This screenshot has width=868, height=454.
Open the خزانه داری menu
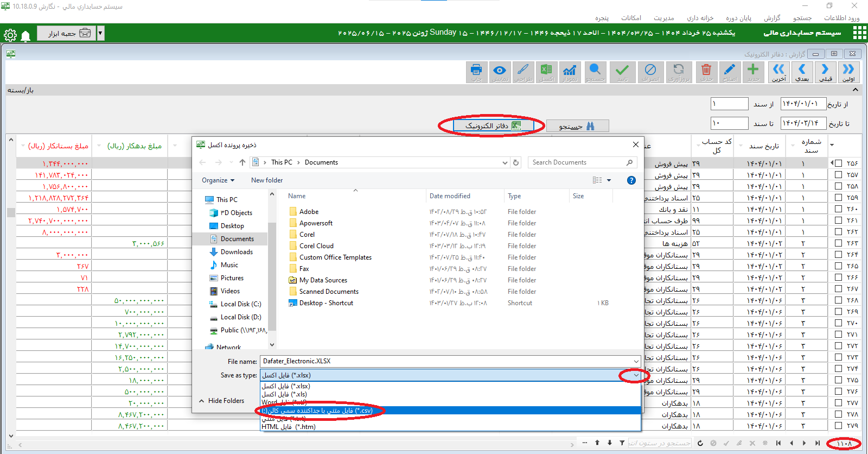(700, 18)
